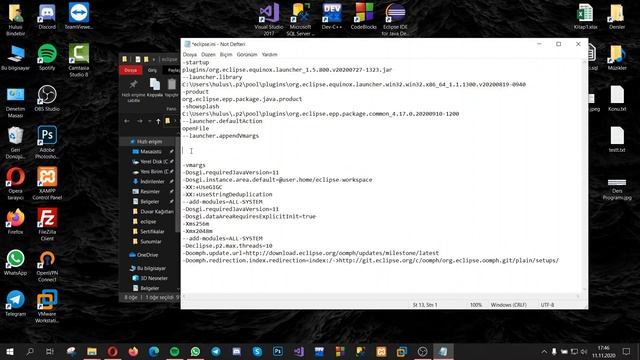The image size is (640, 360).
Task: Open Denetim Masası desktop icon
Action: point(16,102)
